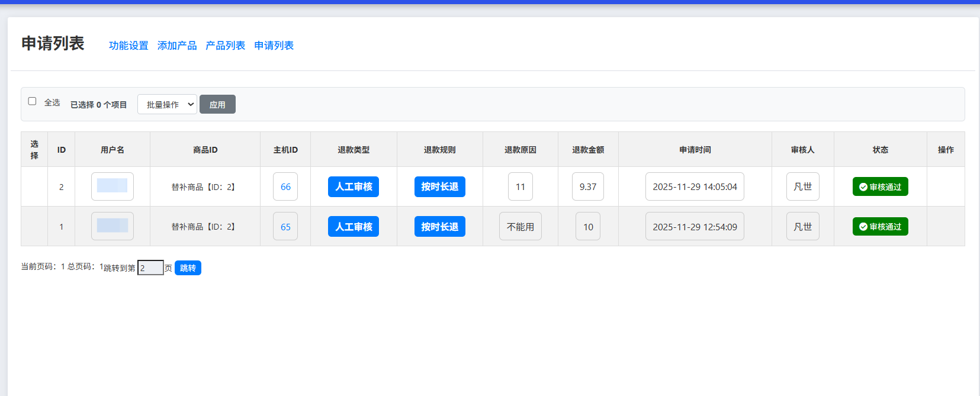Click the application time 2025-11-29 14:05:04
The width and height of the screenshot is (980, 396).
(x=695, y=186)
